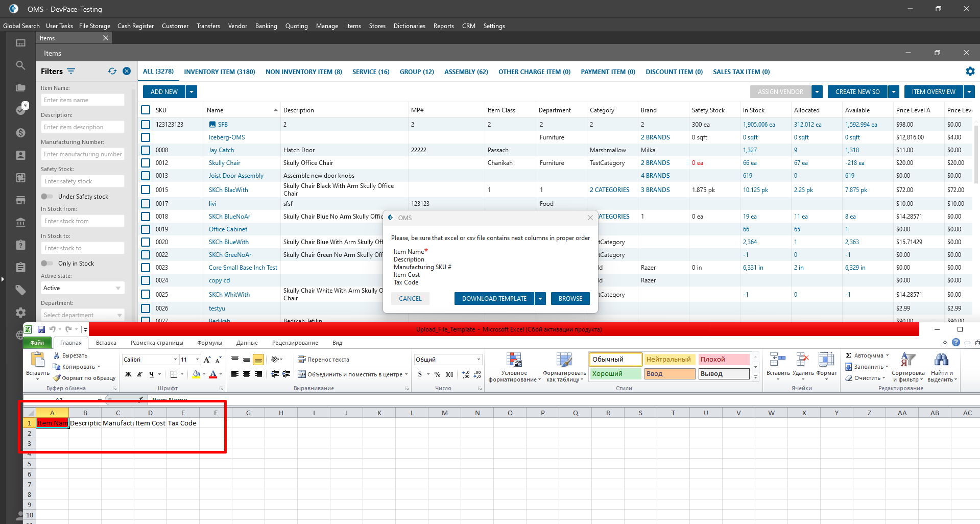
Task: Clear filters with the blue X icon
Action: (127, 72)
